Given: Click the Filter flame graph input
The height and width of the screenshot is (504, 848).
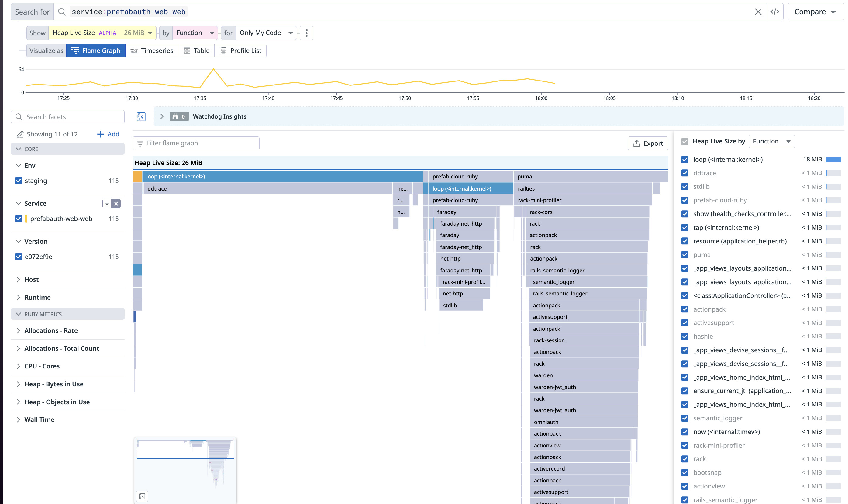Looking at the screenshot, I should (196, 143).
